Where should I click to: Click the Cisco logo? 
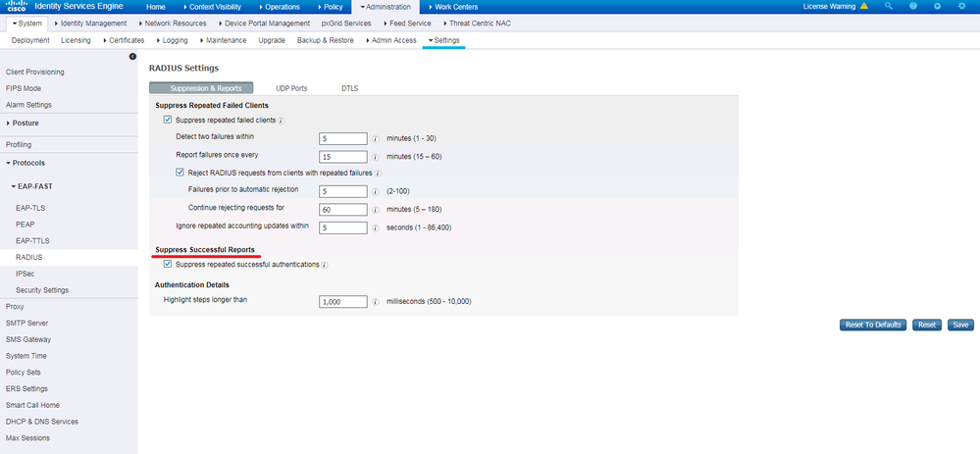click(16, 7)
